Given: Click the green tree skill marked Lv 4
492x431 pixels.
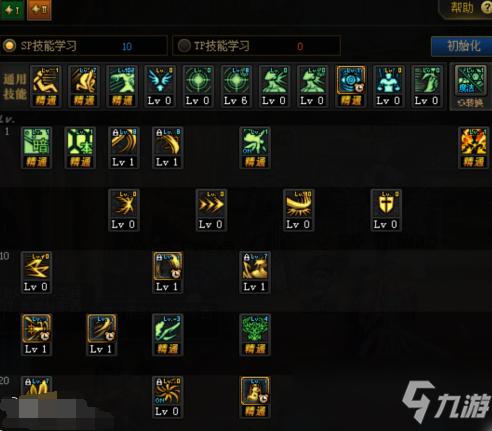Looking at the screenshot, I should [255, 334].
